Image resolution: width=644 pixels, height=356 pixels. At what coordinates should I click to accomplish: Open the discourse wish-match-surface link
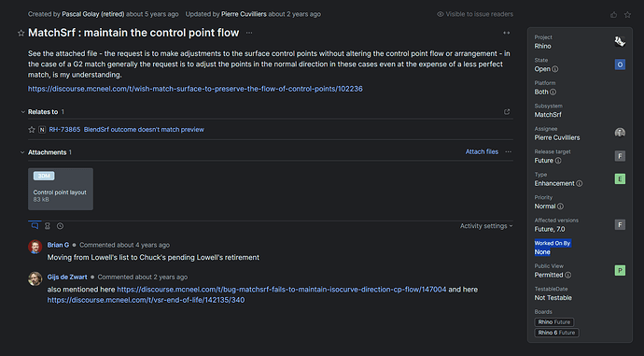coord(195,89)
